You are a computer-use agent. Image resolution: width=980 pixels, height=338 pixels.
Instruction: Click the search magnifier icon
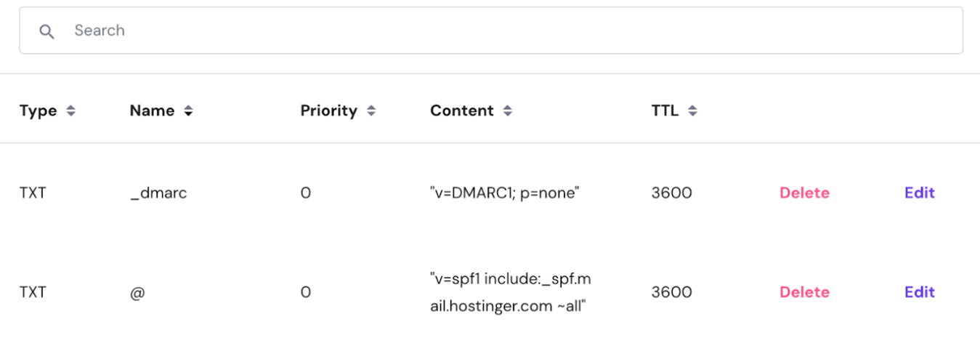point(47,31)
